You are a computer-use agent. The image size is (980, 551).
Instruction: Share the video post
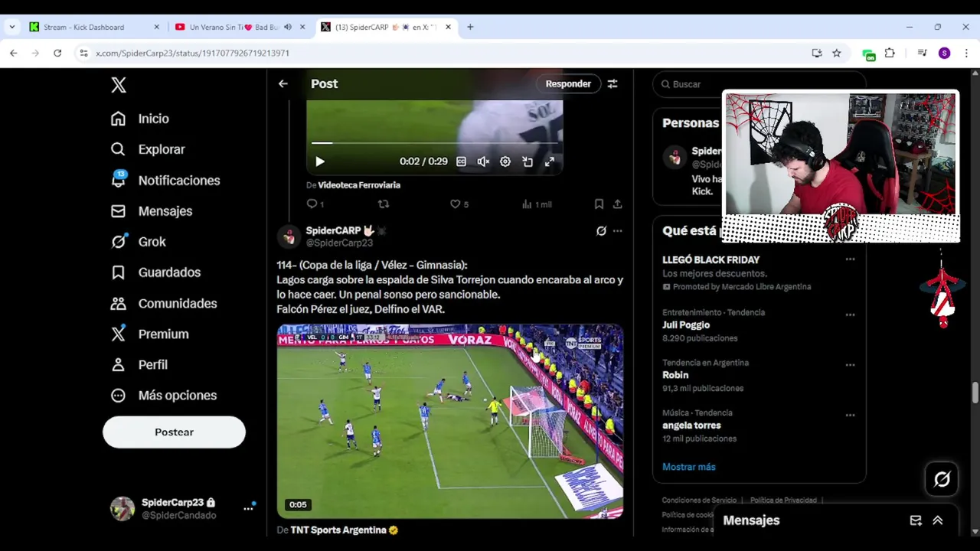(617, 204)
